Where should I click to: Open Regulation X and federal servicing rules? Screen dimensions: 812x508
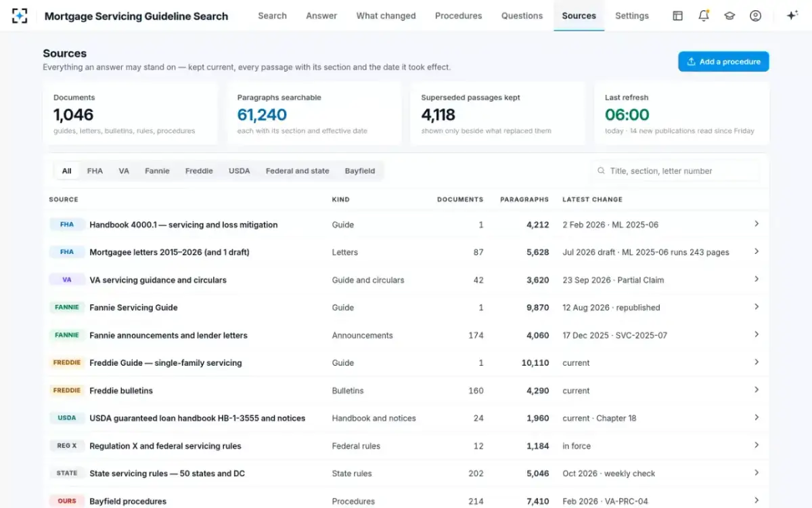[x=165, y=446]
